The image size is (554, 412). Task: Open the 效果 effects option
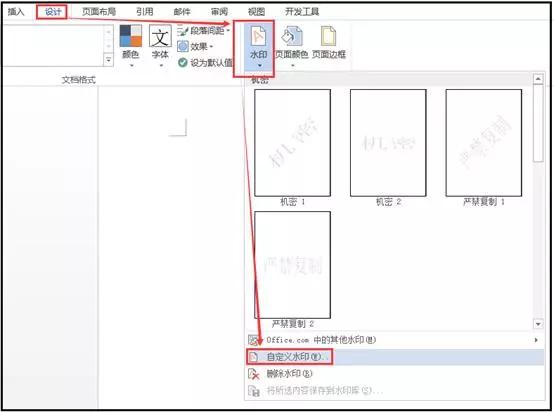click(x=195, y=46)
